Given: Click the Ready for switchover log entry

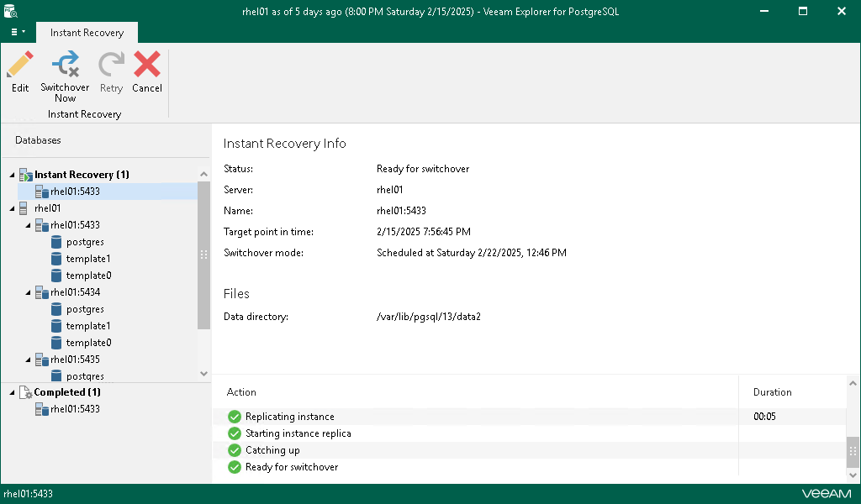Looking at the screenshot, I should click(x=291, y=467).
